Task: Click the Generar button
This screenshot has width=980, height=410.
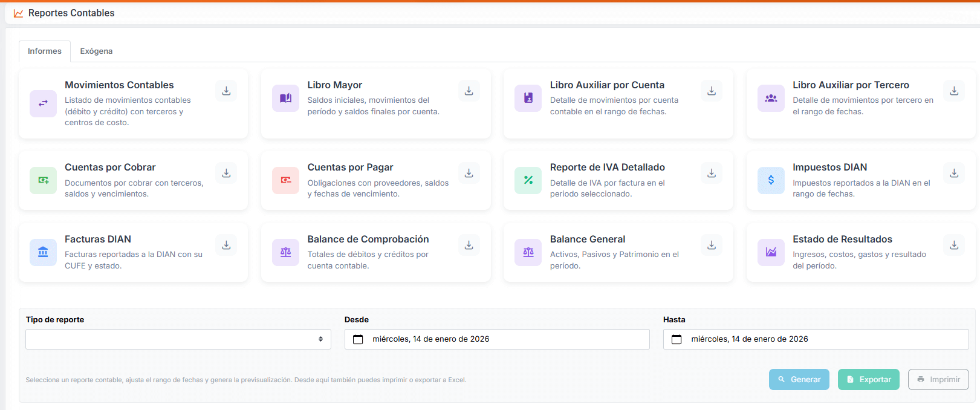Action: pos(799,380)
